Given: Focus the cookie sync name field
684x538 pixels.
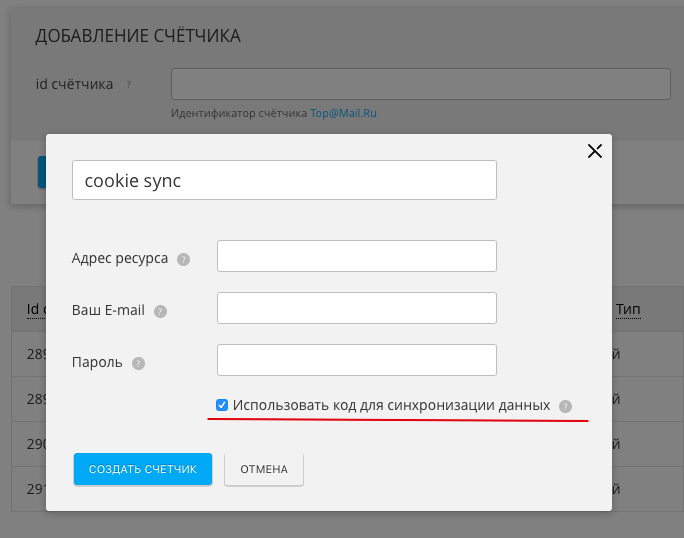Looking at the screenshot, I should point(284,180).
